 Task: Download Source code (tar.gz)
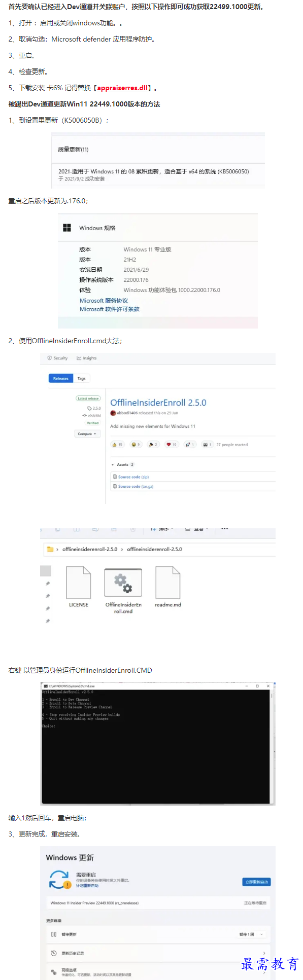(x=133, y=486)
